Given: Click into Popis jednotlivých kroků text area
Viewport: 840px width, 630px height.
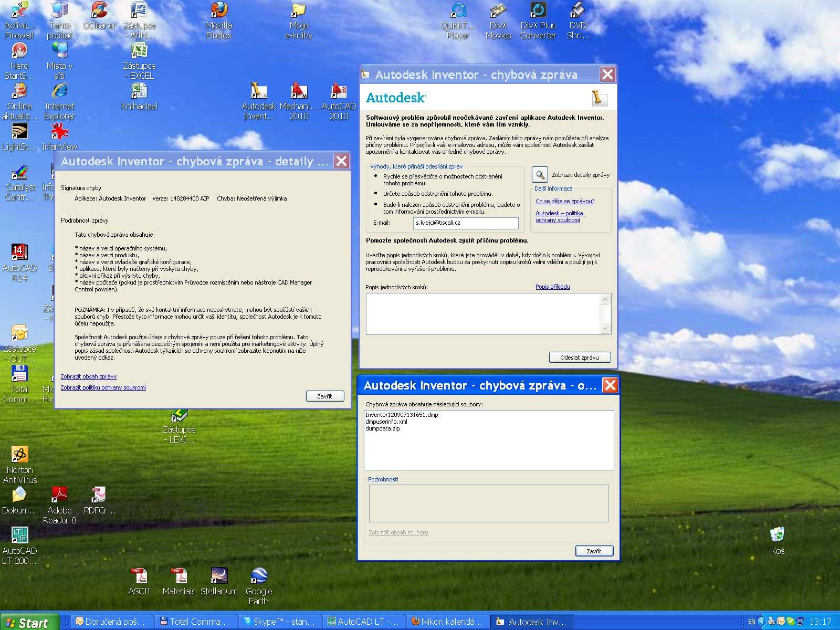Looking at the screenshot, I should point(483,314).
